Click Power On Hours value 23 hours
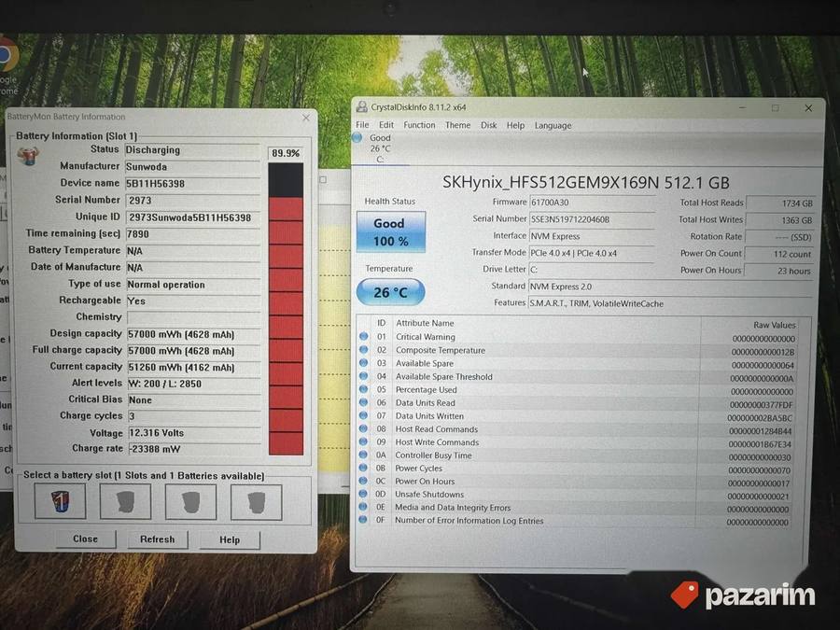Viewport: 840px width, 630px height. coord(780,271)
